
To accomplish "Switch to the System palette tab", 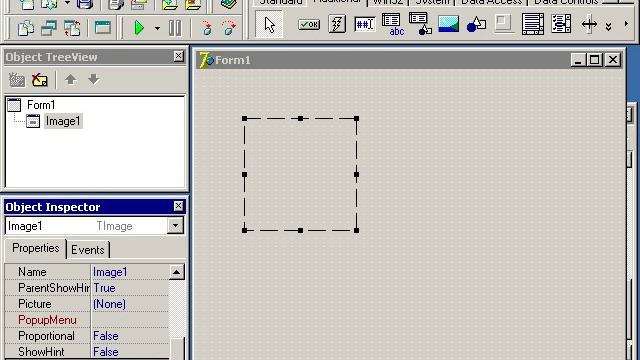I will pos(432,2).
